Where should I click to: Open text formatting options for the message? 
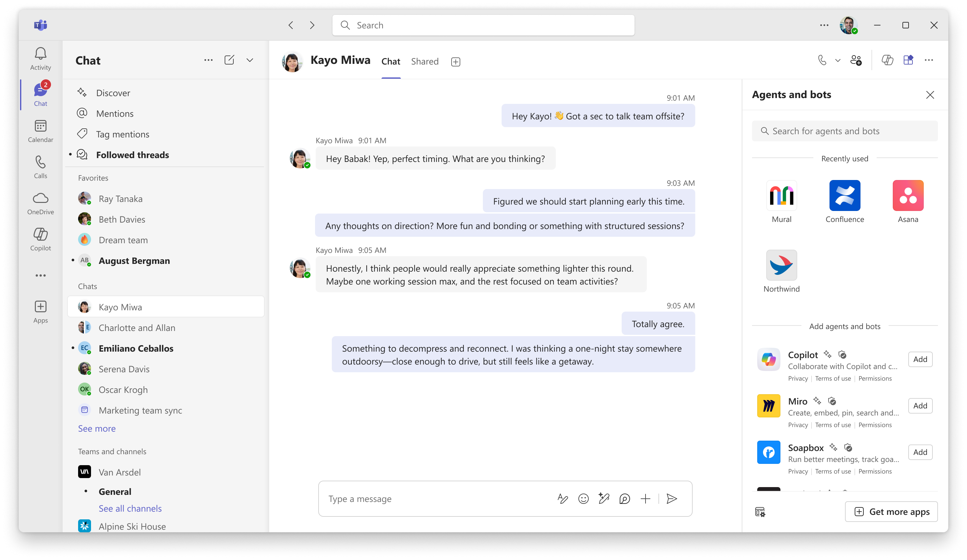[563, 499]
